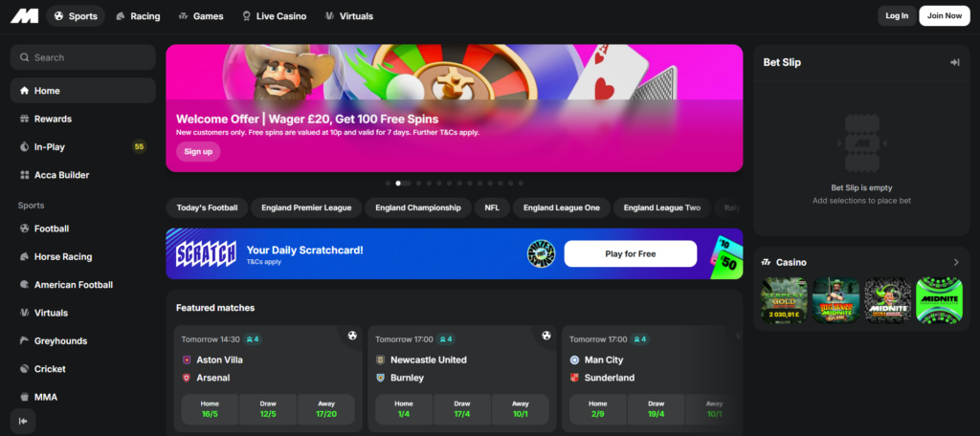Open the Acca Builder page
Image resolution: width=980 pixels, height=436 pixels.
(x=61, y=175)
